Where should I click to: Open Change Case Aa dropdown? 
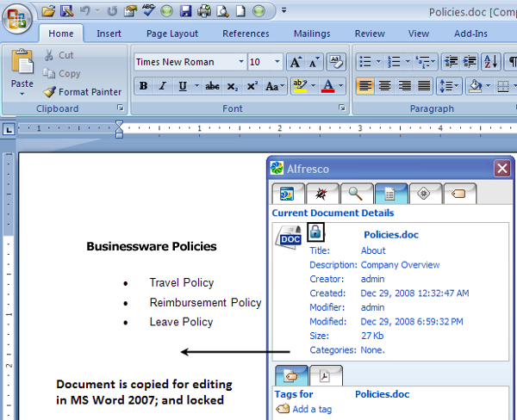[275, 86]
